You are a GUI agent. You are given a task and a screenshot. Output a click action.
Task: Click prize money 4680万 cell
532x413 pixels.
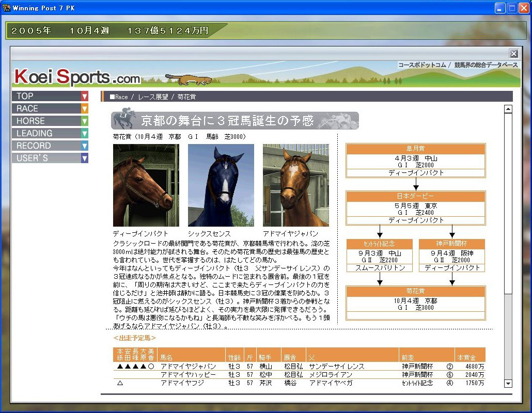(475, 367)
